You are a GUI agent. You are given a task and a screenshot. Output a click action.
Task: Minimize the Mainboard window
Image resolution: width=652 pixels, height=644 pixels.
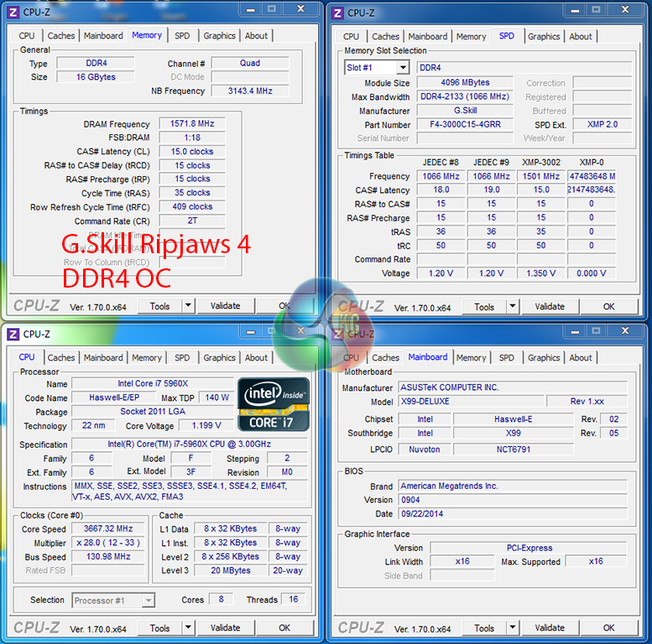[x=575, y=331]
